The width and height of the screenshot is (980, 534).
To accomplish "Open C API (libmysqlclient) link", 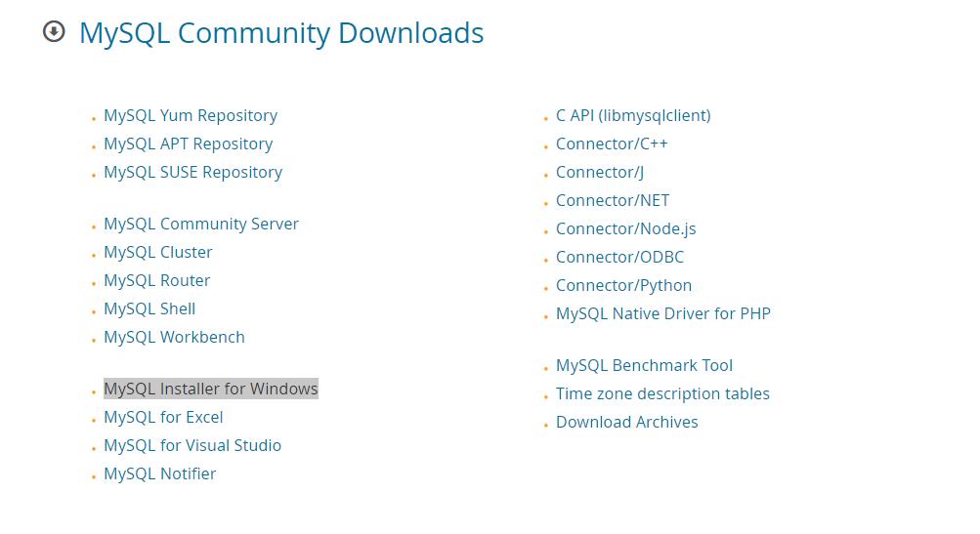I will point(633,115).
